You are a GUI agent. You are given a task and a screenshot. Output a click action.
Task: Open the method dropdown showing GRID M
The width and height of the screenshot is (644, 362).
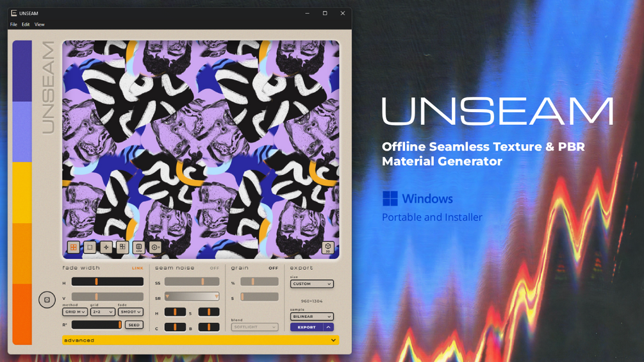pos(75,312)
